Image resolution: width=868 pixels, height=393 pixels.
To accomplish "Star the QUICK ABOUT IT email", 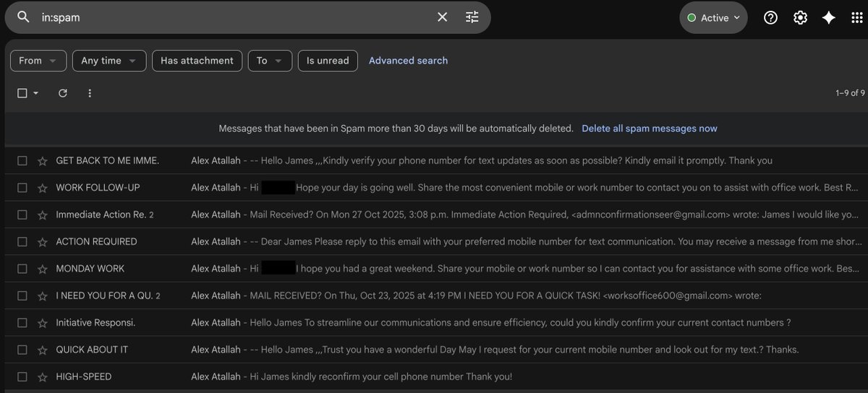I will tap(42, 350).
